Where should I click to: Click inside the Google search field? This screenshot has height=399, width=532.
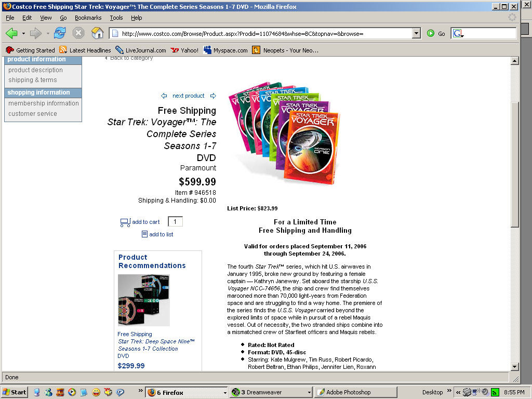(x=490, y=33)
